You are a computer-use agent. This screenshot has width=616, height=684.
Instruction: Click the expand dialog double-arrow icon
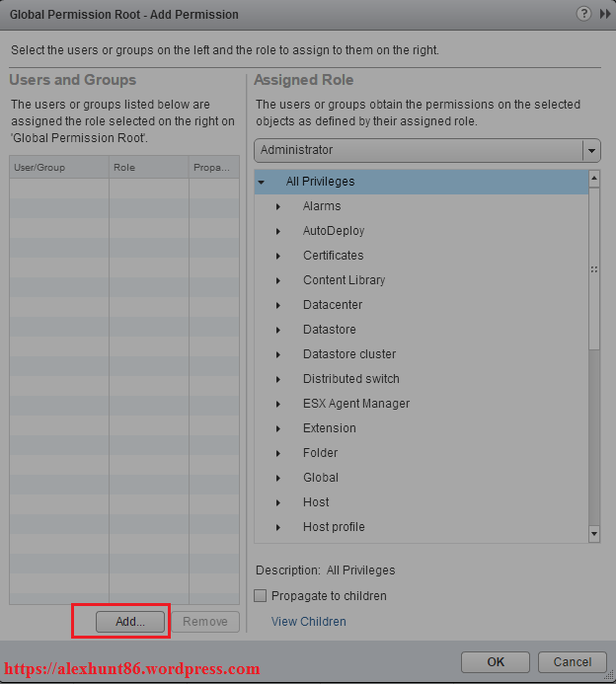pos(602,15)
